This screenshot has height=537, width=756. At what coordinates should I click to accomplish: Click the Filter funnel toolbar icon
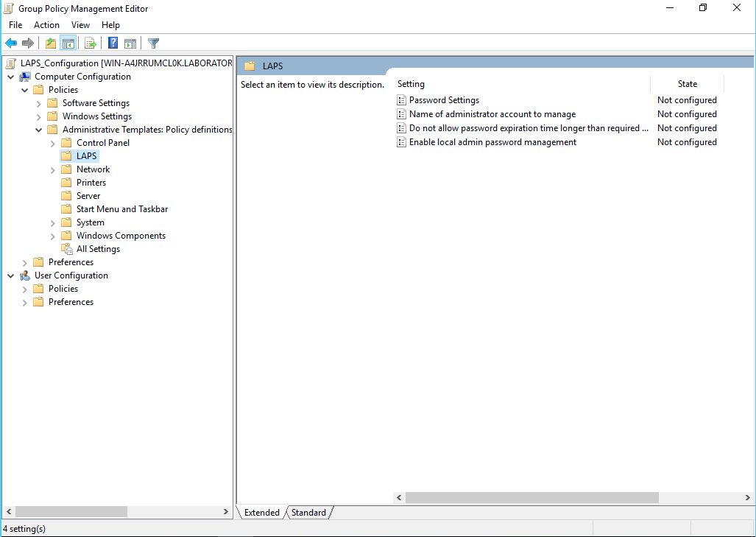(x=153, y=43)
